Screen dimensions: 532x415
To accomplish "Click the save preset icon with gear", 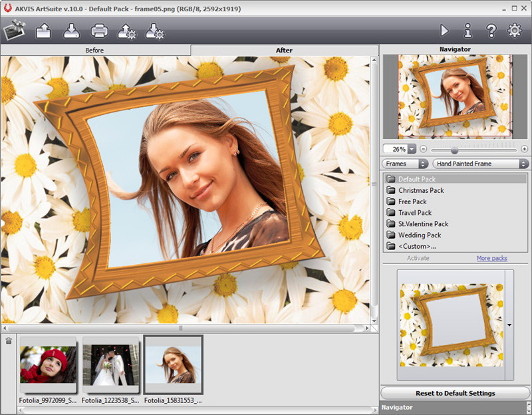I will [x=154, y=31].
